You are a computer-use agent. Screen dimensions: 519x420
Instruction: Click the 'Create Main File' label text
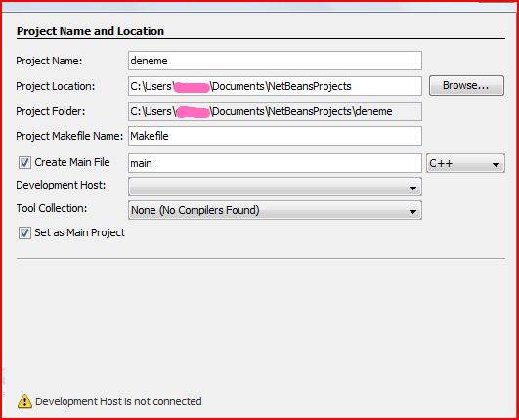click(72, 162)
